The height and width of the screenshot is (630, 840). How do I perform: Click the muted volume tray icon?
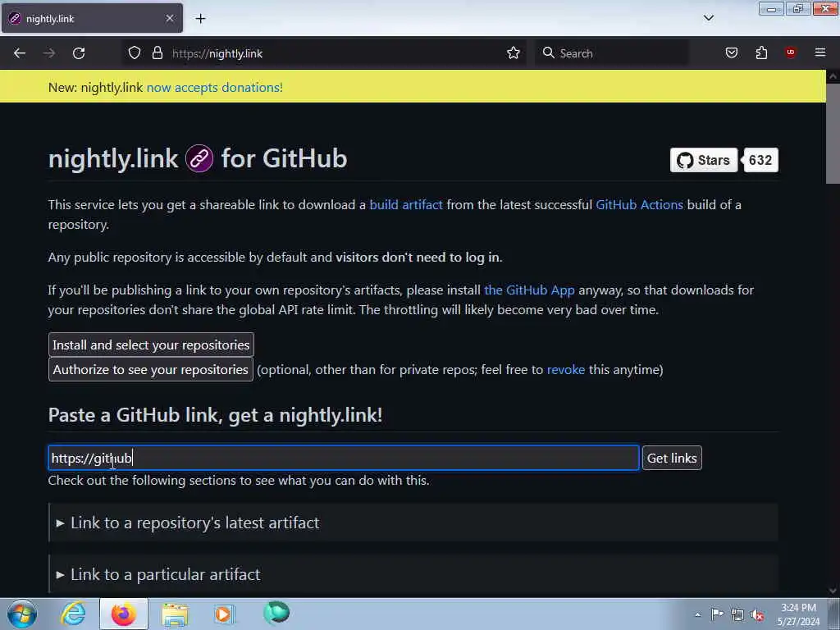[x=757, y=614]
